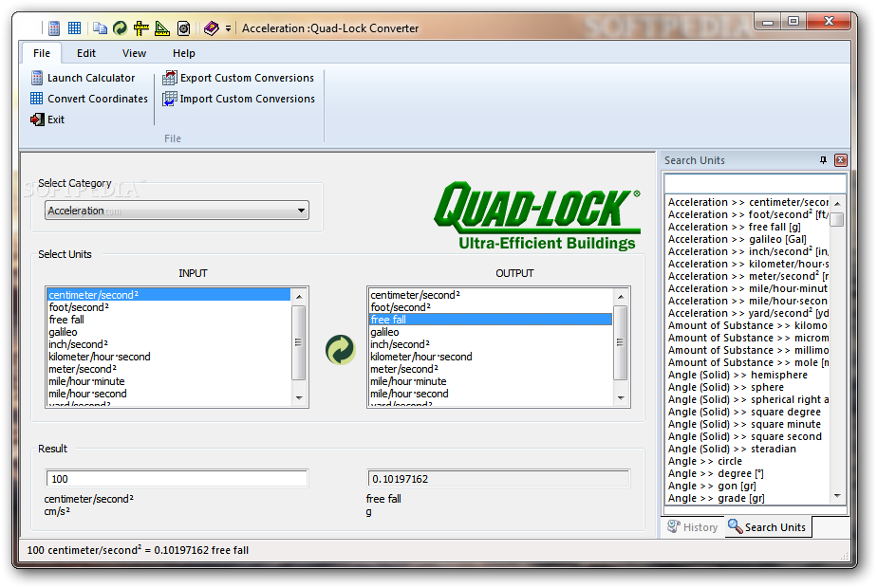
Task: Select Angle >> gon [gr] result
Action: (x=748, y=486)
